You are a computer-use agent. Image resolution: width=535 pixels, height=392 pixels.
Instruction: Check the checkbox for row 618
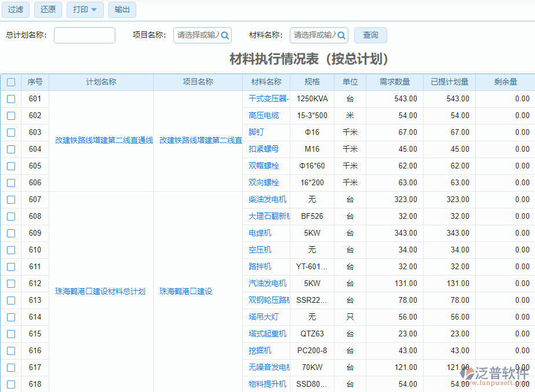[10, 384]
